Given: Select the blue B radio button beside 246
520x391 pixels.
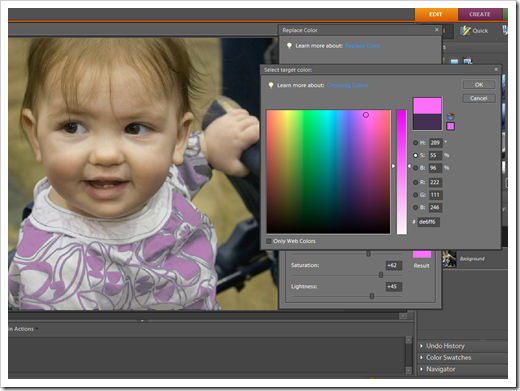Looking at the screenshot, I should click(415, 207).
